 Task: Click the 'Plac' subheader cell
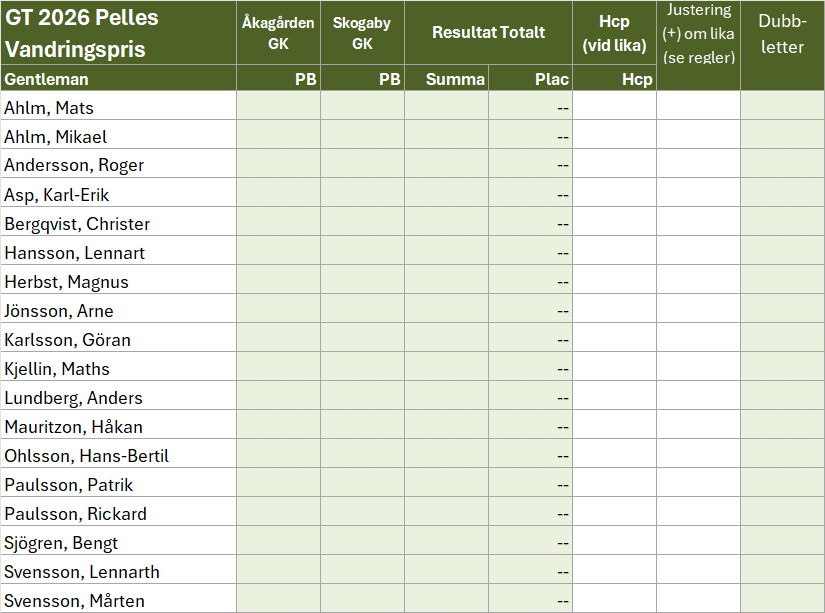pyautogui.click(x=530, y=79)
